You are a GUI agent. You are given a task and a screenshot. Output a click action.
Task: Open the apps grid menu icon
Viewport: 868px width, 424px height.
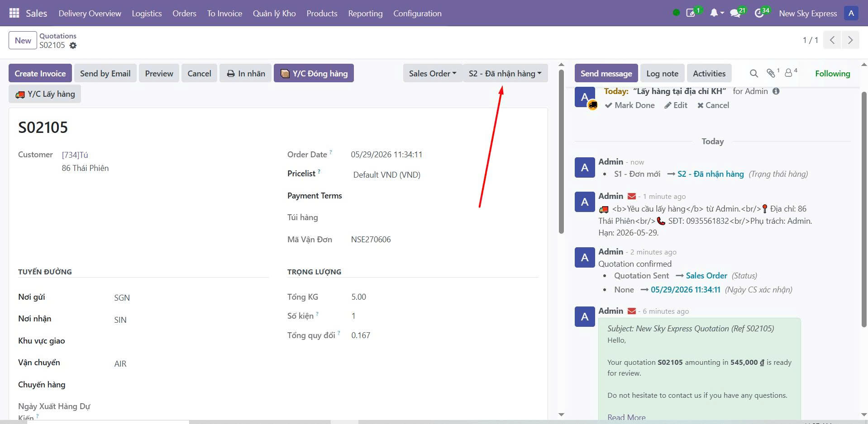pos(14,13)
